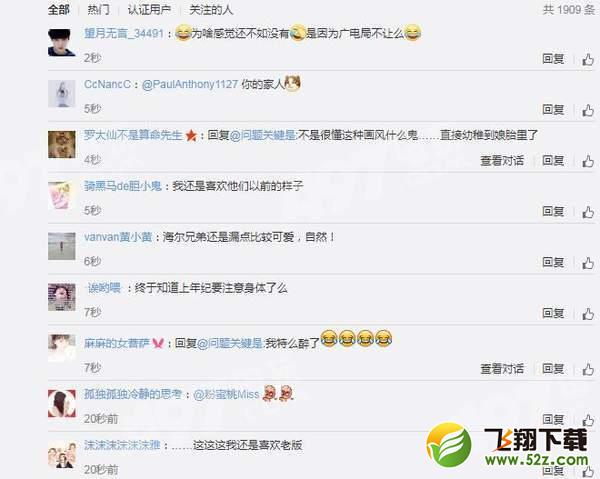Like the comment about 上年纪要注意身体

[x=588, y=314]
